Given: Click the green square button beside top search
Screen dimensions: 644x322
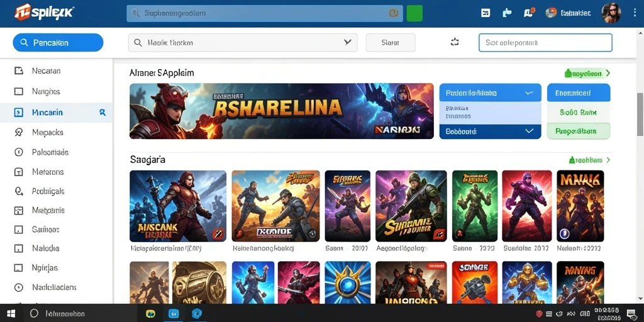Looking at the screenshot, I should coord(414,13).
